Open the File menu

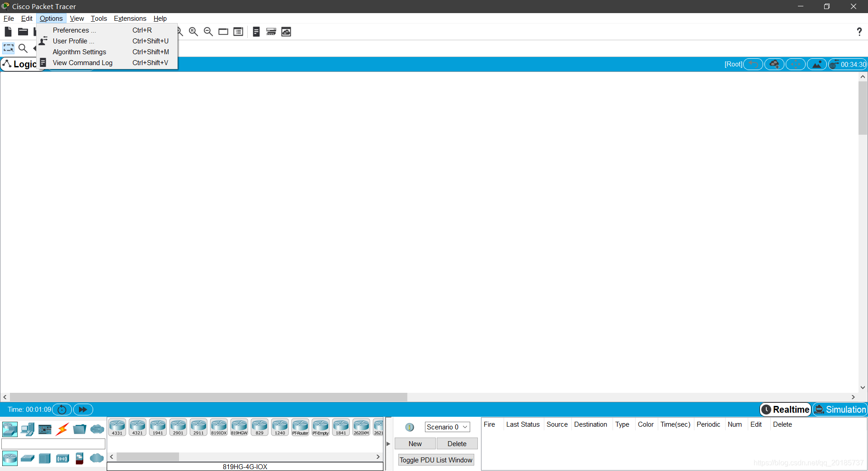click(9, 19)
